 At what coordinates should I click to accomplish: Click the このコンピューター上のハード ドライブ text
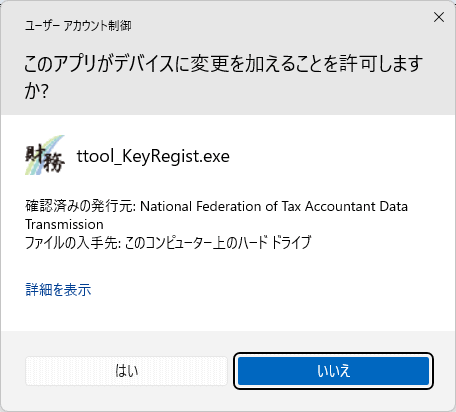218,242
